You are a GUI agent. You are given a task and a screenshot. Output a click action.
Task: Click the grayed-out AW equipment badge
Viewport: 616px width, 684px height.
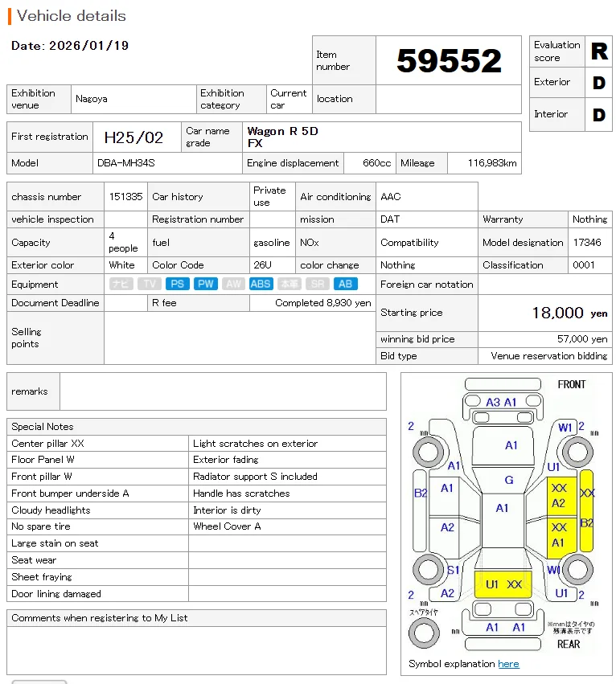233,284
